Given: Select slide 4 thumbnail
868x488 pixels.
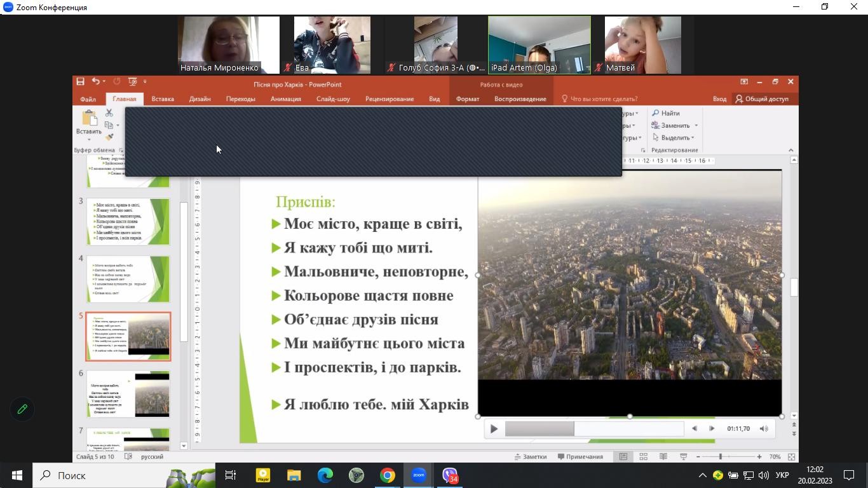Looking at the screenshot, I should [x=128, y=279].
